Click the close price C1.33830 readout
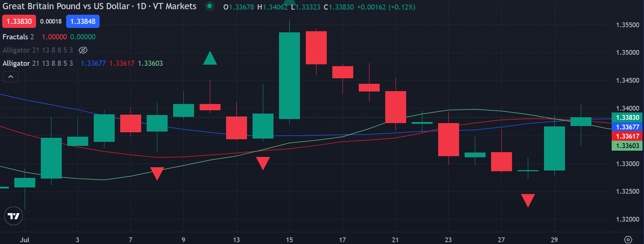 pos(339,7)
